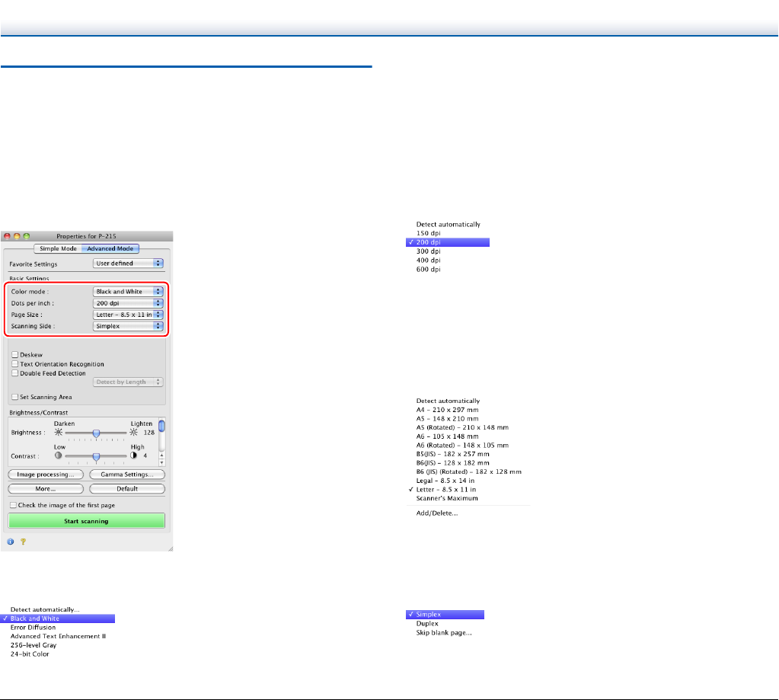Image resolution: width=779 pixels, height=700 pixels.
Task: Click the Darken brightness sun icon
Action: click(57, 432)
